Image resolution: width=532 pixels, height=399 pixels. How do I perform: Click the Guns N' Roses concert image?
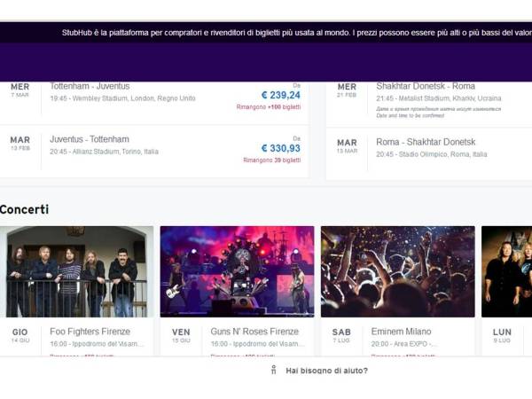click(x=237, y=271)
